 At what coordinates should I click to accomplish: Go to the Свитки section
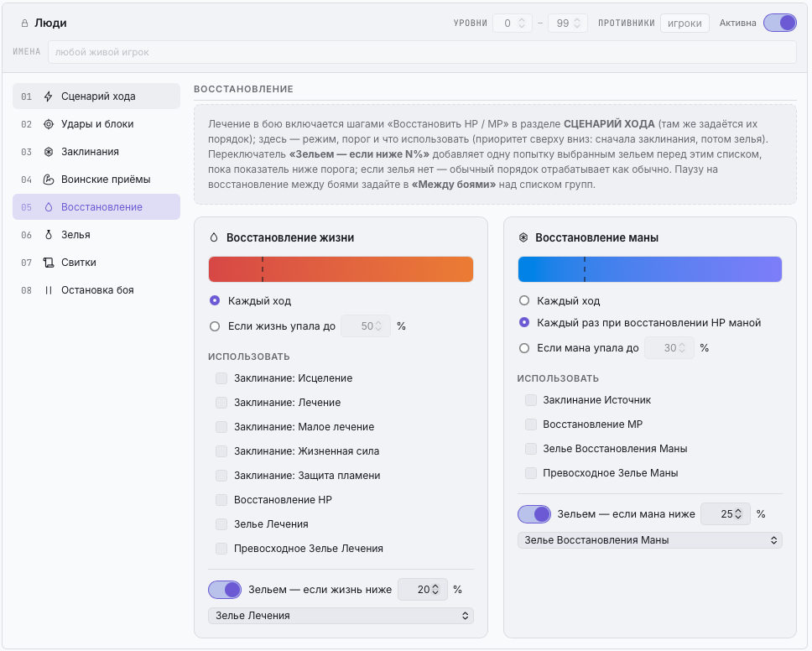96,263
